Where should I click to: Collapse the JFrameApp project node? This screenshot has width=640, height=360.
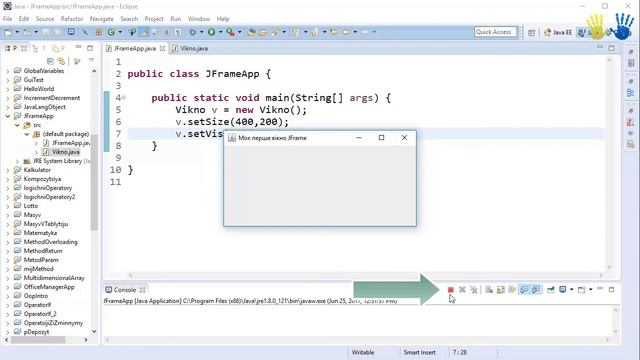point(8,116)
